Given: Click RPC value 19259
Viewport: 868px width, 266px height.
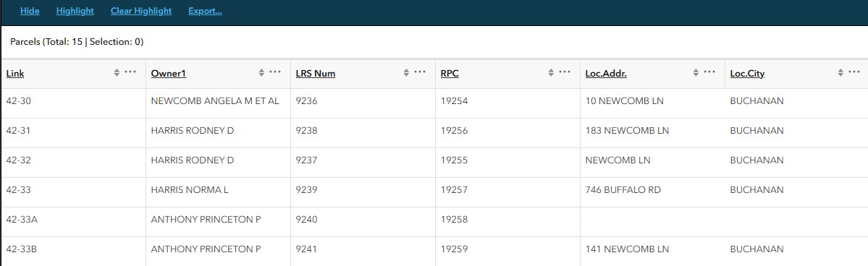Looking at the screenshot, I should [x=455, y=249].
